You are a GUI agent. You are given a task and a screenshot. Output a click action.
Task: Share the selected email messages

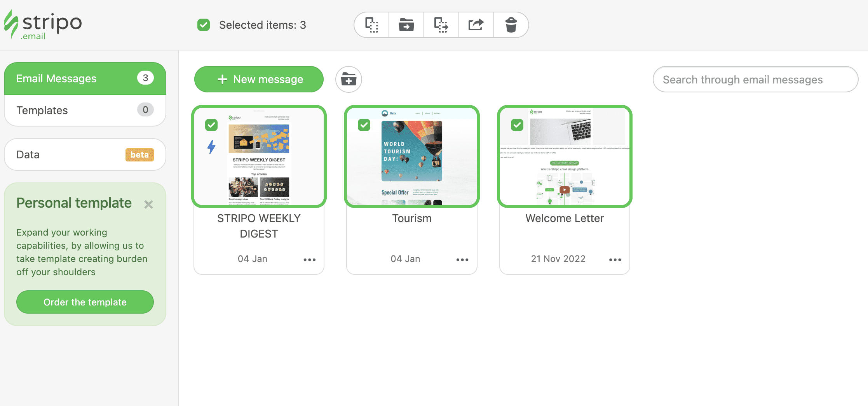click(x=476, y=24)
